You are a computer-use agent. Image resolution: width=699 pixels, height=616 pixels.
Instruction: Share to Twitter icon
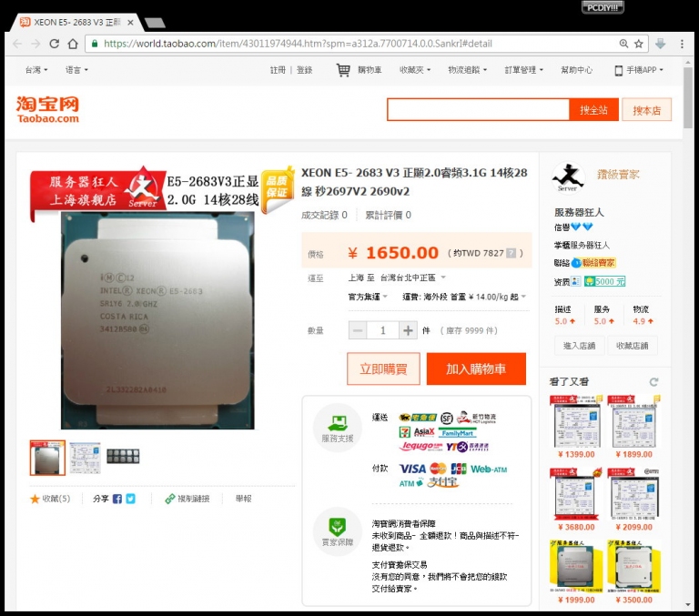coord(131,499)
